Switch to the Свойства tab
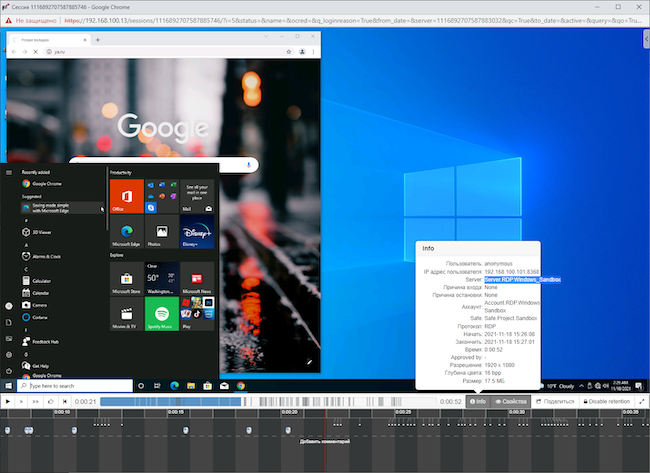650x473 pixels. click(511, 401)
